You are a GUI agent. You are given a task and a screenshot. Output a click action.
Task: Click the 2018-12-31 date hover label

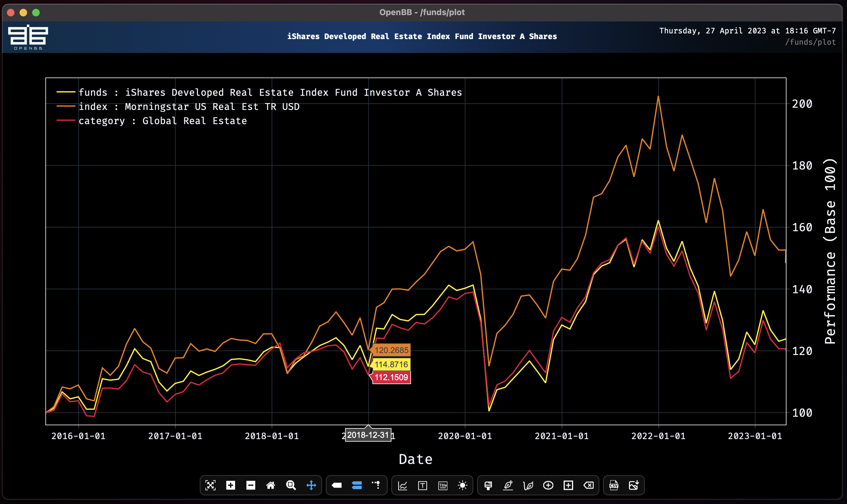368,435
